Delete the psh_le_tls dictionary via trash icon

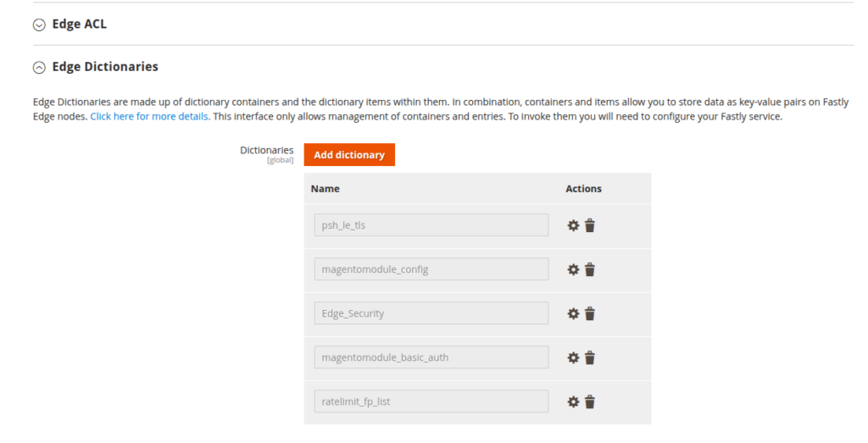pos(590,225)
